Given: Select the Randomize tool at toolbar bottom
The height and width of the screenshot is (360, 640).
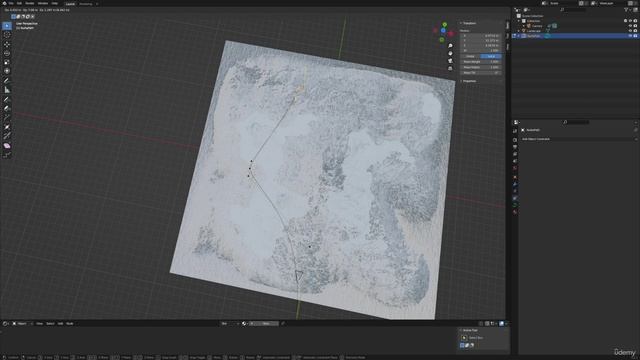Looking at the screenshot, I should click(7, 155).
